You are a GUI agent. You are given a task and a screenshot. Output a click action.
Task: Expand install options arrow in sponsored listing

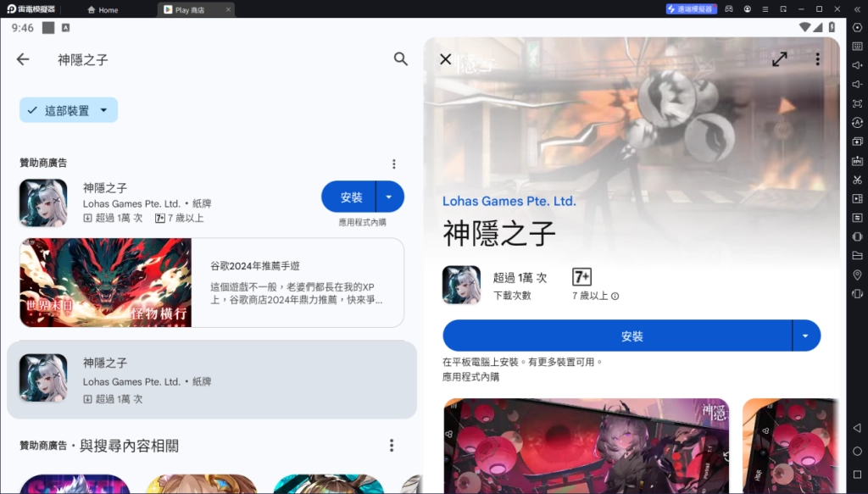coord(389,197)
